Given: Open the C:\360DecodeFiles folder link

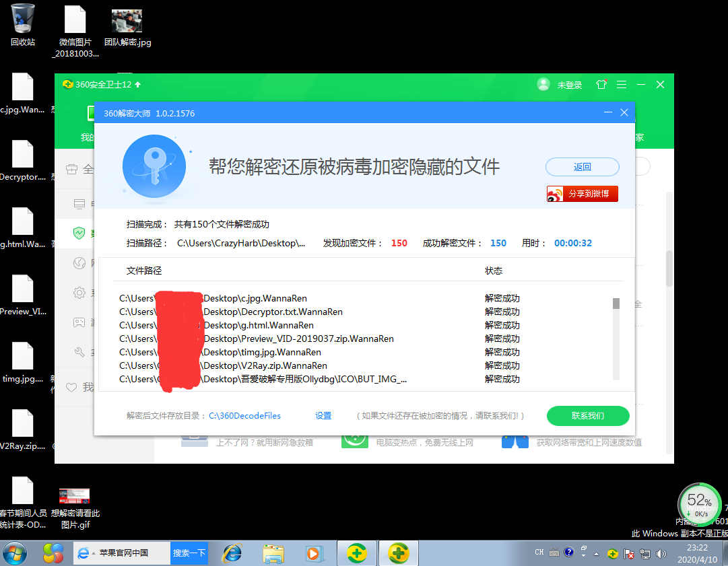Looking at the screenshot, I should click(244, 416).
